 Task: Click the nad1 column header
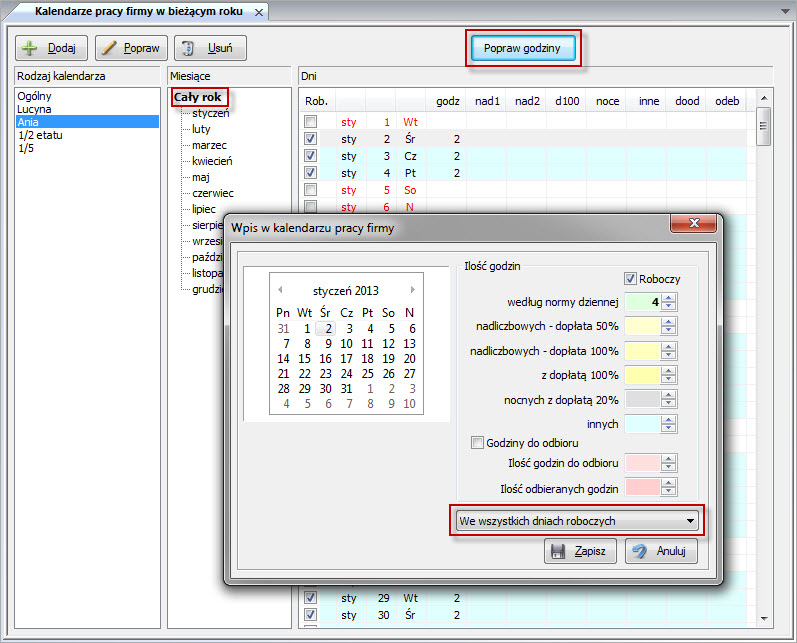pyautogui.click(x=487, y=101)
